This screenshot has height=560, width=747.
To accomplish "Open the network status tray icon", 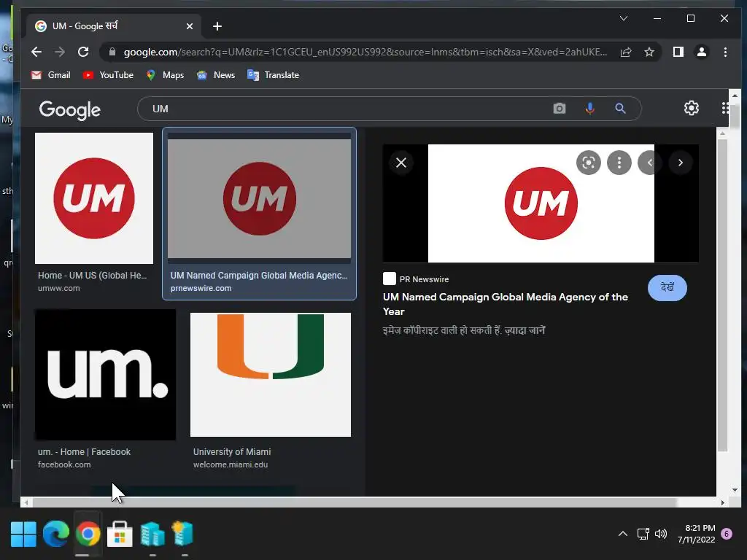I will (x=643, y=534).
